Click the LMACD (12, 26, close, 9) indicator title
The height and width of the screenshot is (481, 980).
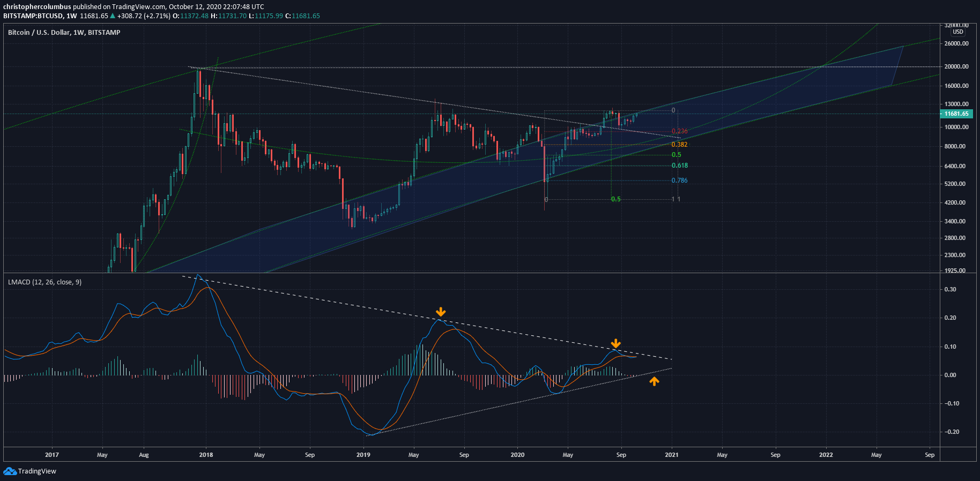[45, 282]
